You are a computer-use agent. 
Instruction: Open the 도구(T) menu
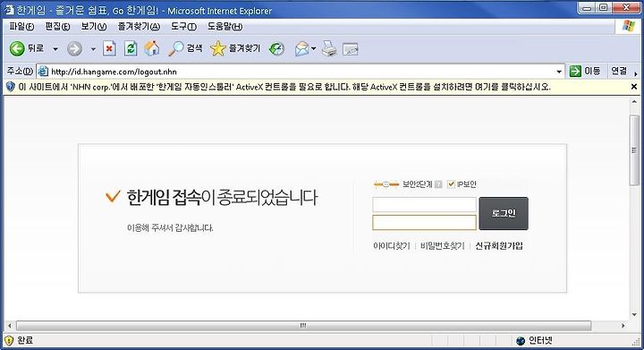point(183,27)
